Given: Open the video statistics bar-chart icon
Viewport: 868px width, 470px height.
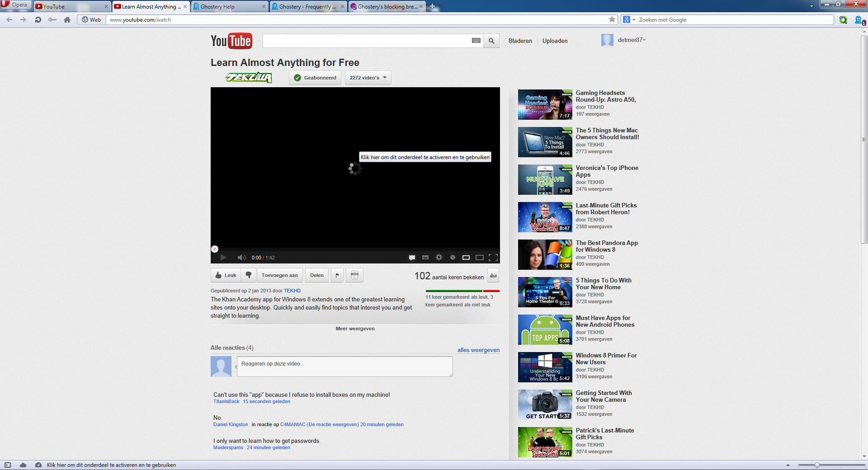Looking at the screenshot, I should (493, 275).
